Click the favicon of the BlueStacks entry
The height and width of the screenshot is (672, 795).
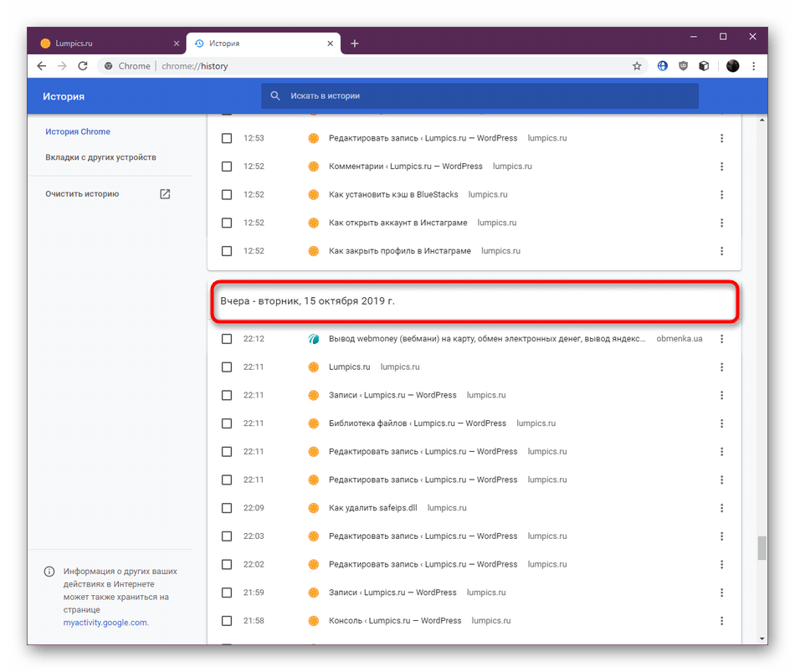coord(314,195)
